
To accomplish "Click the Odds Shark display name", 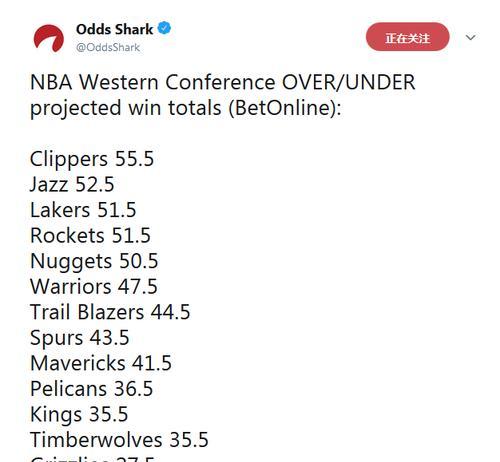I will (114, 29).
